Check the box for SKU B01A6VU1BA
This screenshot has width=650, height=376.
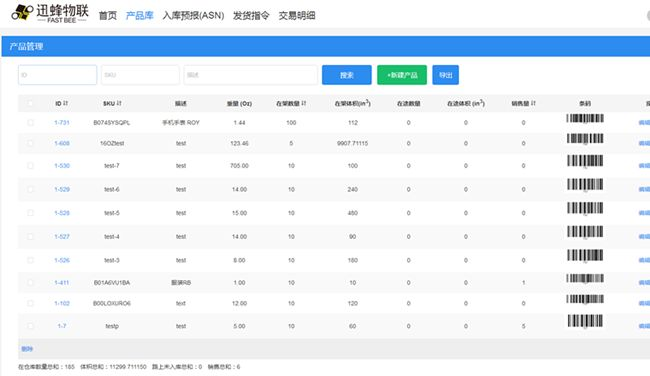click(30, 282)
